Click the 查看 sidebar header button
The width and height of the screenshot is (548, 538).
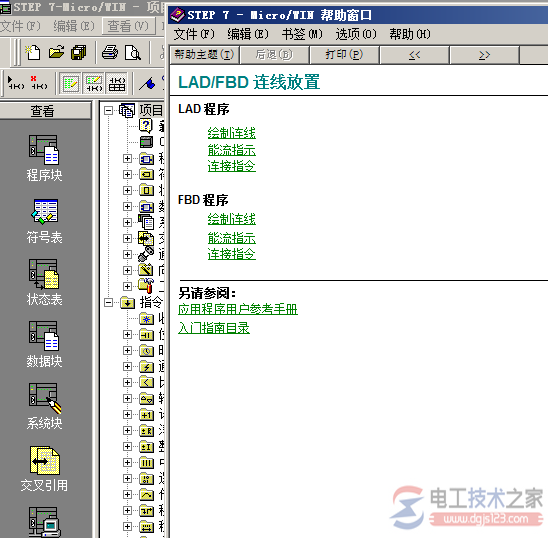click(x=45, y=111)
